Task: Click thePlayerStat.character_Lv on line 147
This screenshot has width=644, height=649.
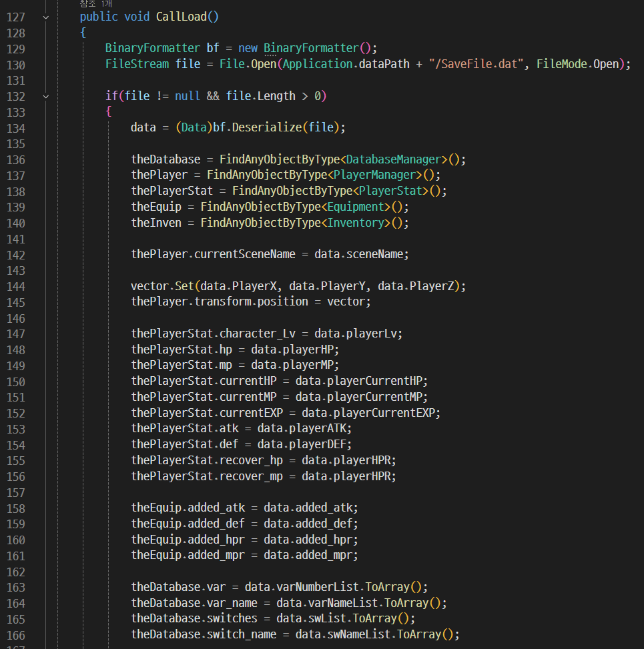Action: click(x=214, y=334)
